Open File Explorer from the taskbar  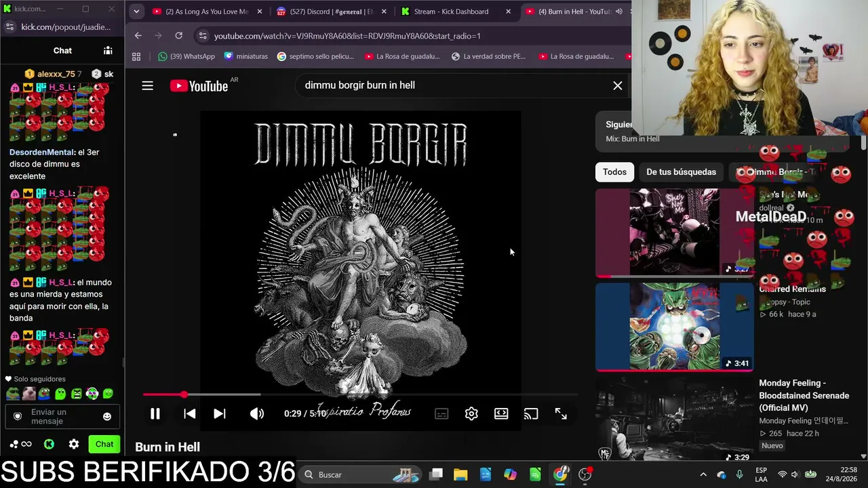click(x=460, y=474)
